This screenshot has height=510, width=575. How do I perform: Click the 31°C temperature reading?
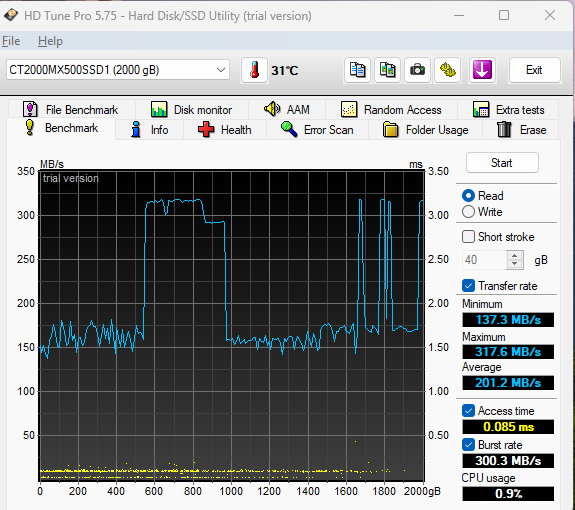[285, 70]
